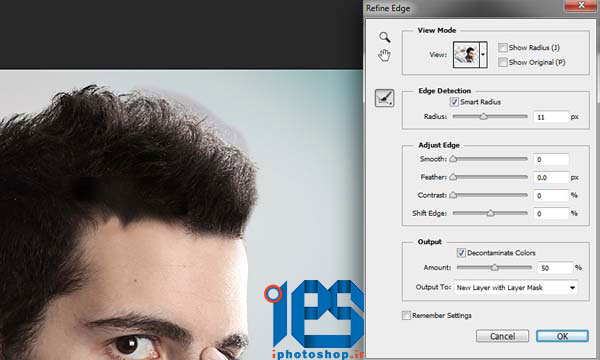The width and height of the screenshot is (600, 360).
Task: Enable Show Radius (J) checkbox
Action: [503, 47]
